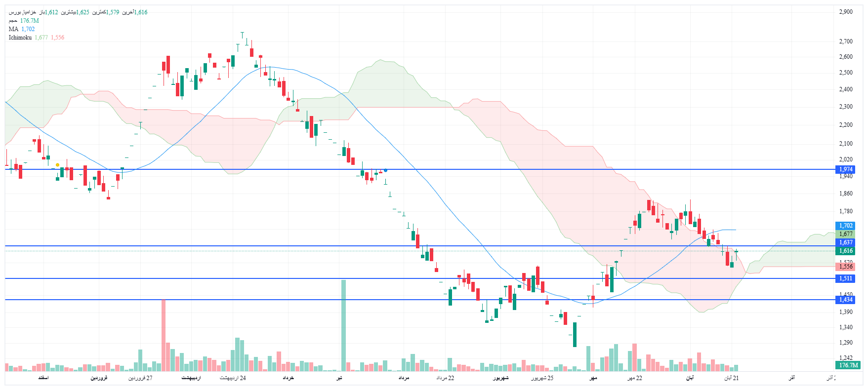Click the 21 آبان date label on time axis
This screenshot has height=390, width=868.
point(732,378)
